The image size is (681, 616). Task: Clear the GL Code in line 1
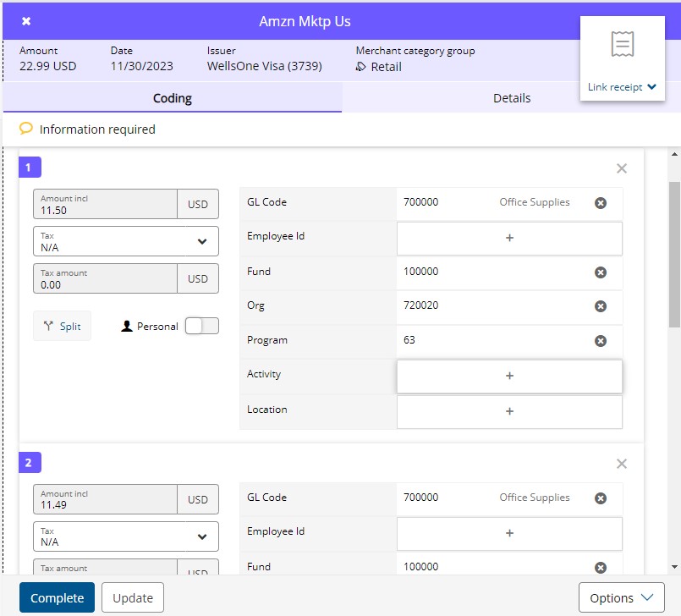tap(601, 203)
